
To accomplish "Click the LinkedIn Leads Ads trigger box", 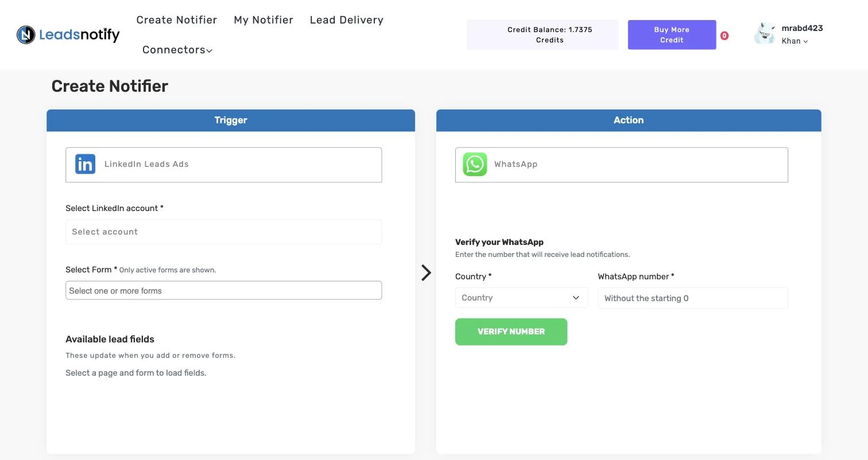I will 223,165.
